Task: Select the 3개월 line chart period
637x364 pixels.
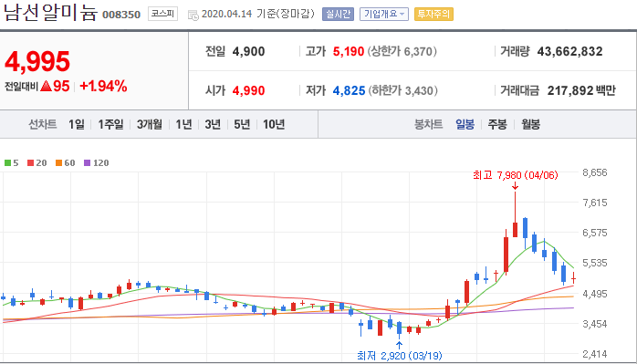Action: 150,124
